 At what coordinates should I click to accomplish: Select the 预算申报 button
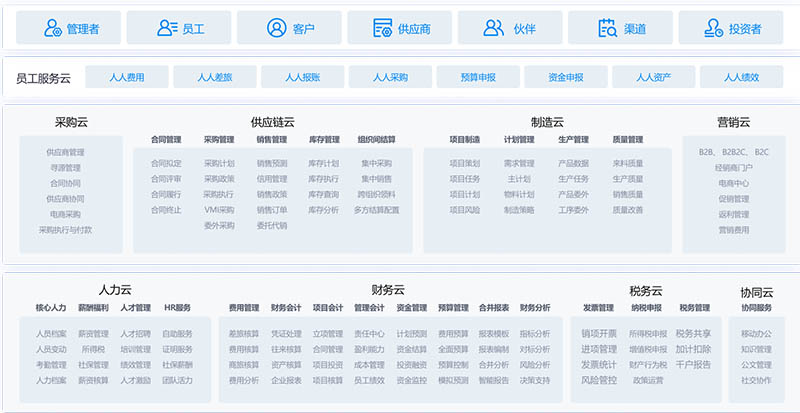[477, 77]
